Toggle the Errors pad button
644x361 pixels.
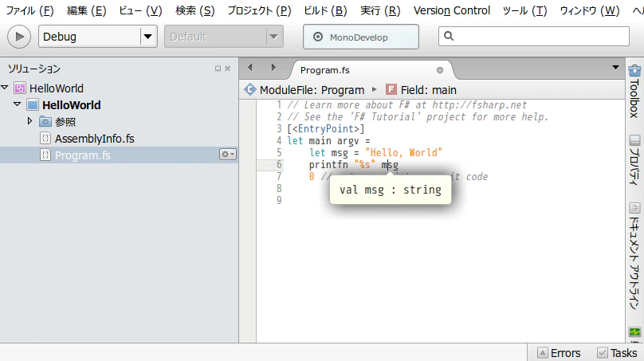click(x=559, y=353)
